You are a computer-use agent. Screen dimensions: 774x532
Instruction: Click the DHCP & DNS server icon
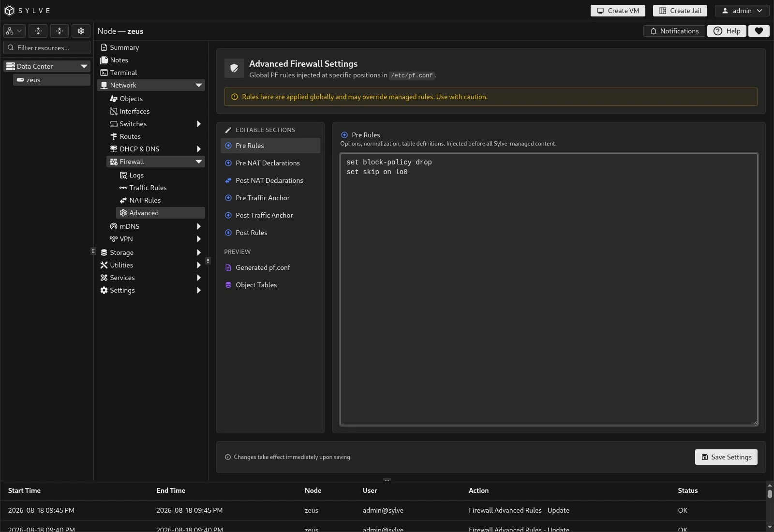tap(114, 149)
